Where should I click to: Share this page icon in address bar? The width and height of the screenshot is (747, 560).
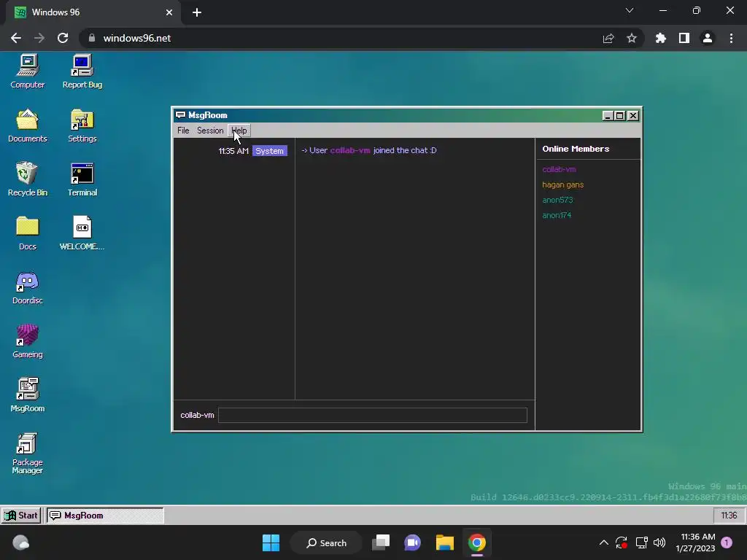[608, 38]
